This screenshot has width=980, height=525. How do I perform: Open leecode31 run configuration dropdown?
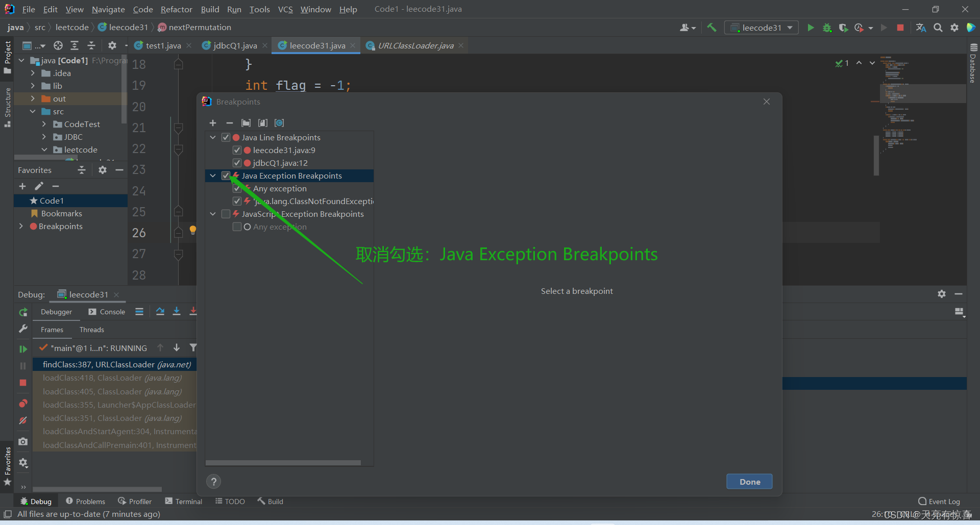pos(761,28)
